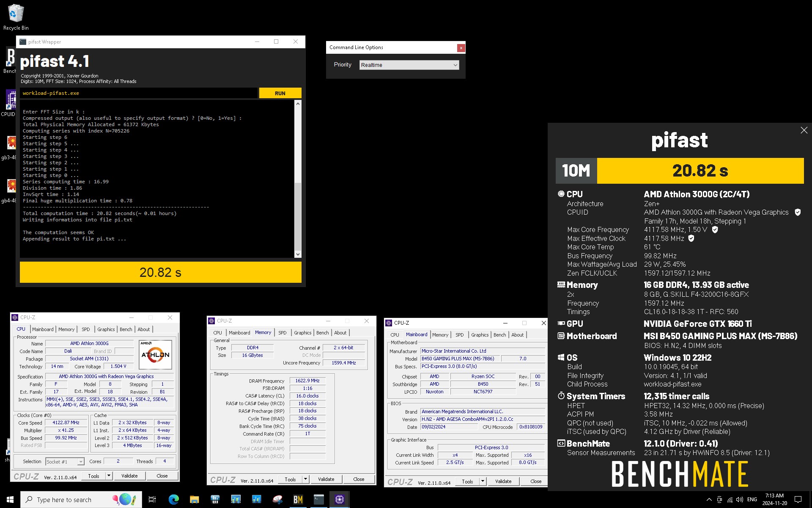
Task: Open Bench tab in CPU-Z CPU window
Action: pyautogui.click(x=126, y=329)
